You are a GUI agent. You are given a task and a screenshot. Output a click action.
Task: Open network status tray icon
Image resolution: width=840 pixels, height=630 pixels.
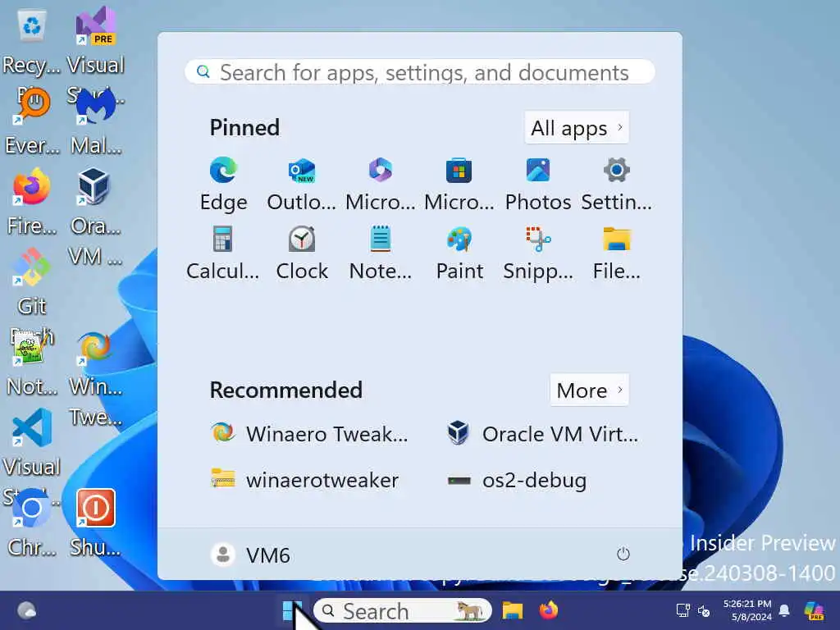[682, 610]
